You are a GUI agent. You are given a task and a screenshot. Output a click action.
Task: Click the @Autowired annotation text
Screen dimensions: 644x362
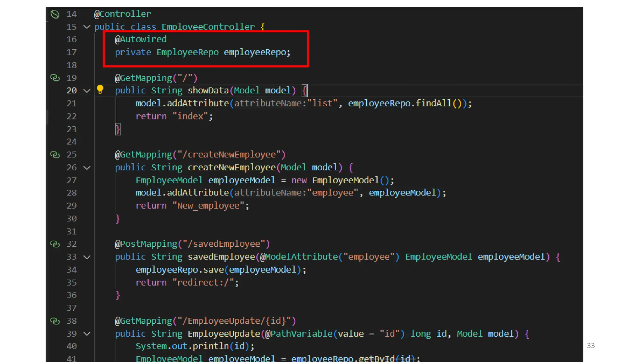click(x=141, y=39)
